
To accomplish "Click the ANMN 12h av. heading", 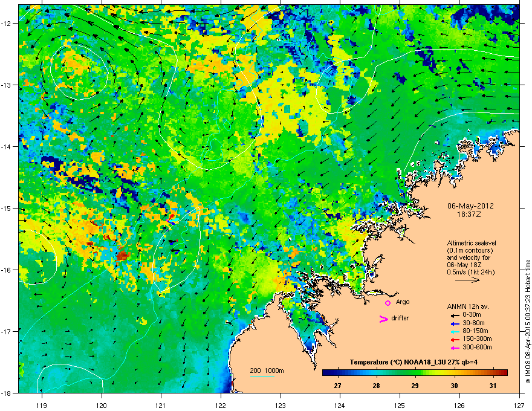I will pyautogui.click(x=468, y=306).
